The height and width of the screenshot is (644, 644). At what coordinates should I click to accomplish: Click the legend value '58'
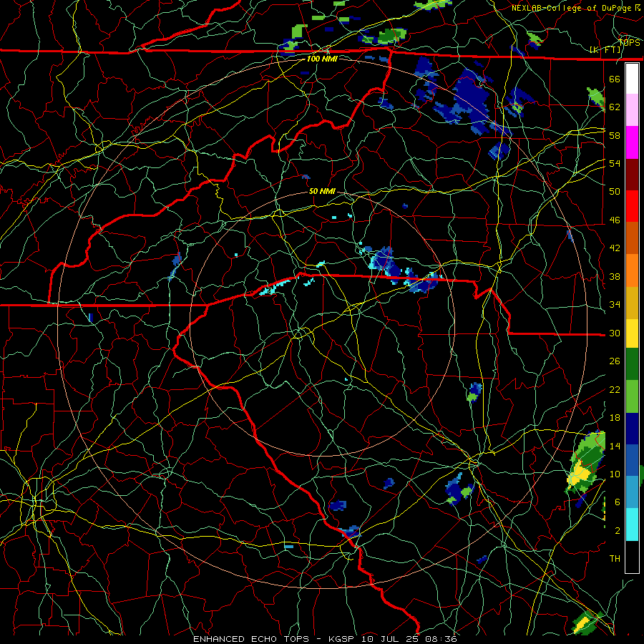click(615, 135)
